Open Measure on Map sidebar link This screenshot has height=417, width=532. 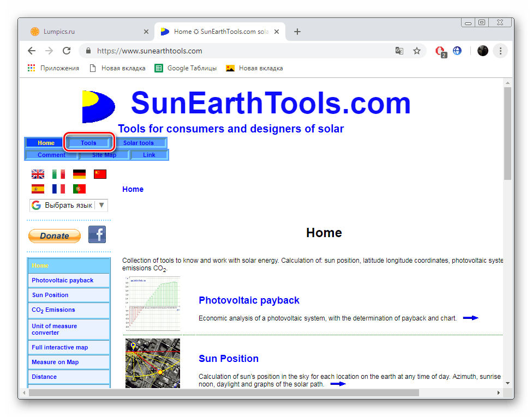point(69,362)
